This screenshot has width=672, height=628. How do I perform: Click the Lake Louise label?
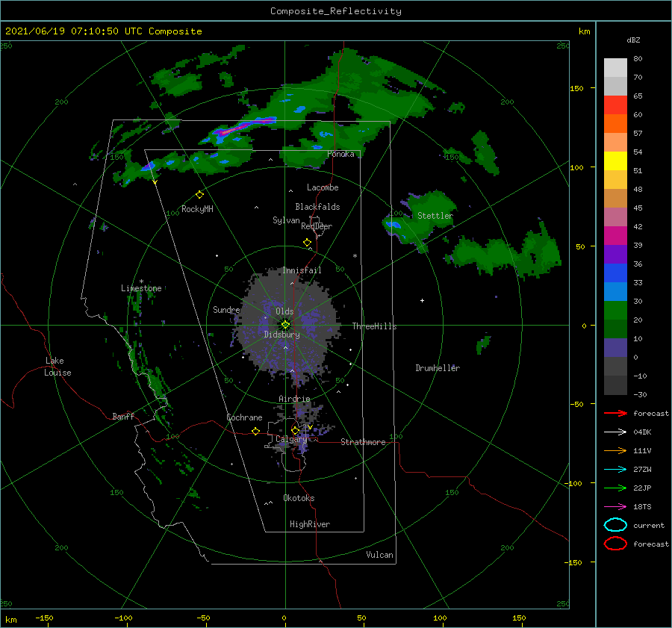[57, 367]
